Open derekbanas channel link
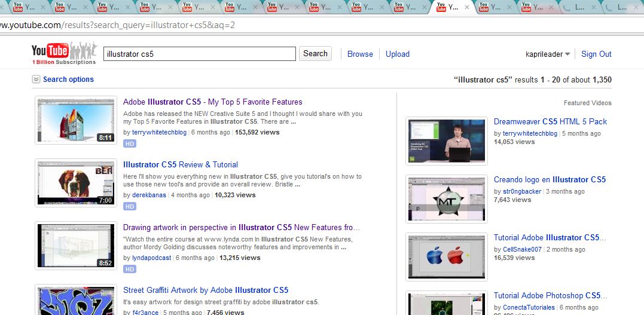Screen dimensions: 644x315 149,195
